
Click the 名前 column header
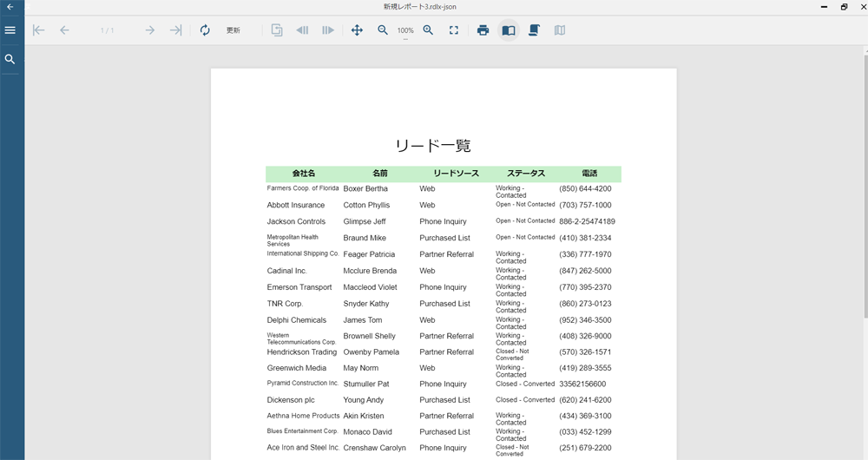click(380, 174)
